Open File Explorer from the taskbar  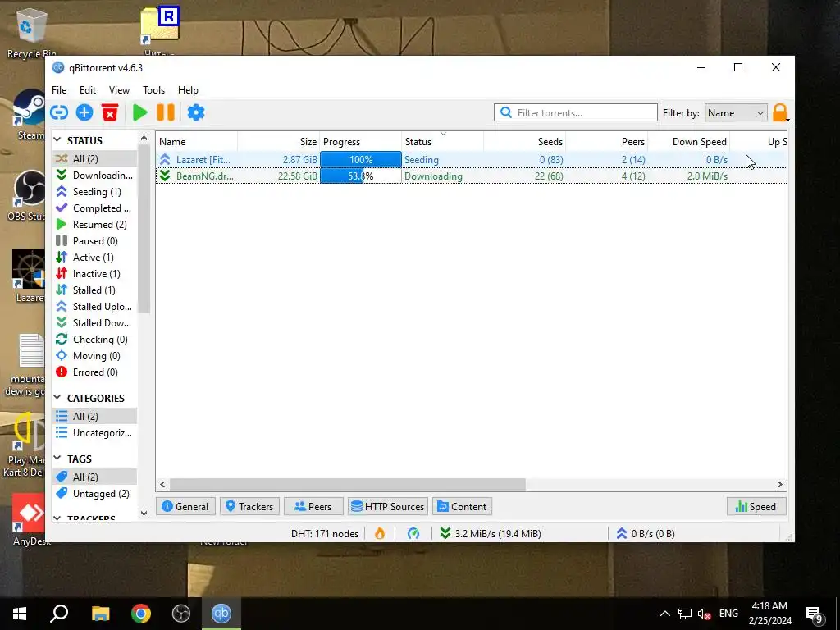[x=100, y=614]
